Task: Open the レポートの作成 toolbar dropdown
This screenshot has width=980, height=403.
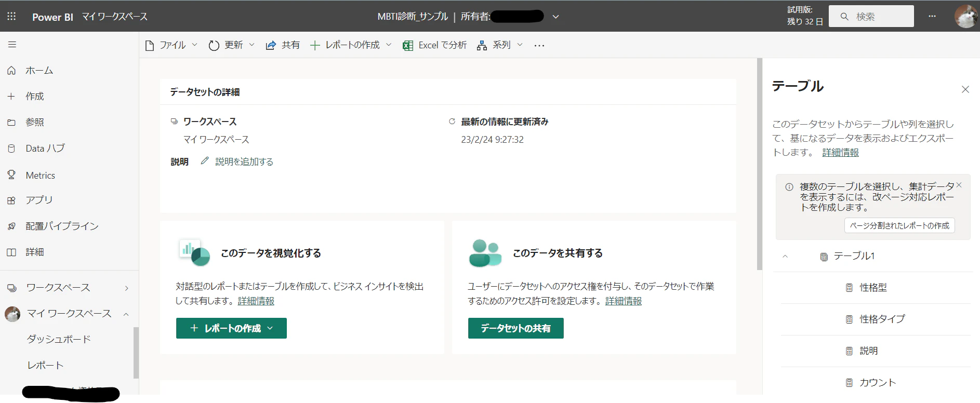Action: tap(351, 45)
